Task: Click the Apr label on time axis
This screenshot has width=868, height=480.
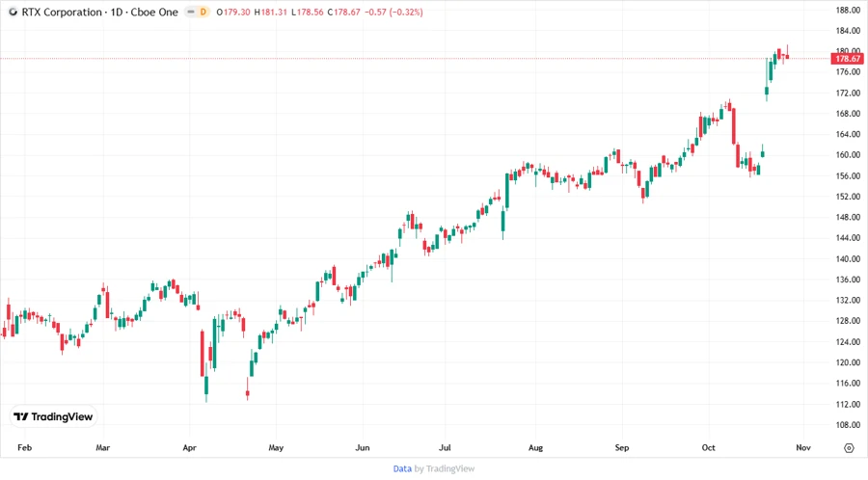Action: tap(189, 447)
